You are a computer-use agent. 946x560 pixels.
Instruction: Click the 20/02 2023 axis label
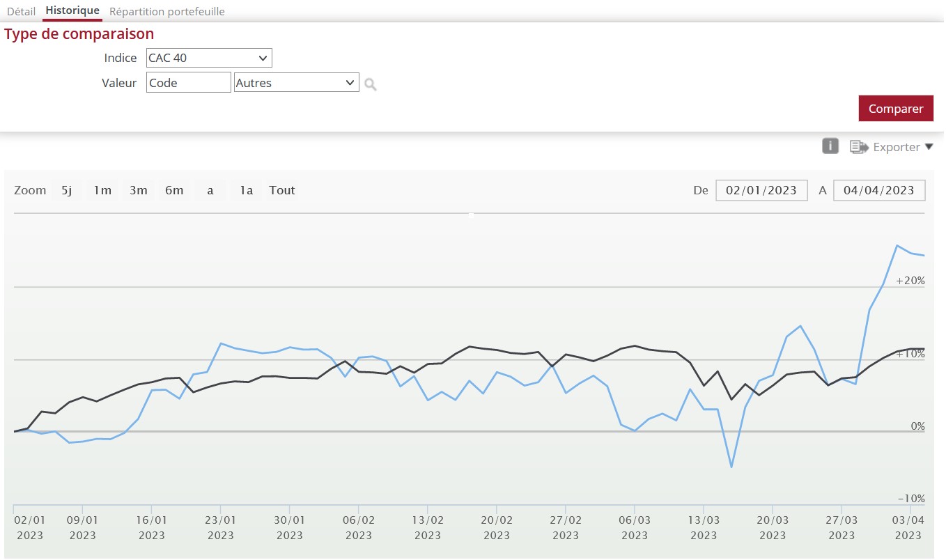coord(497,527)
